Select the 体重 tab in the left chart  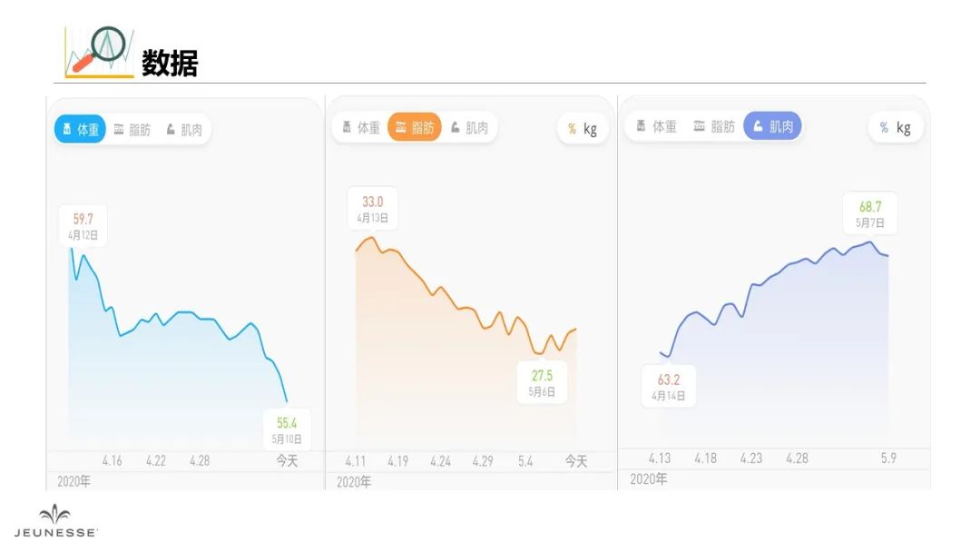(80, 130)
